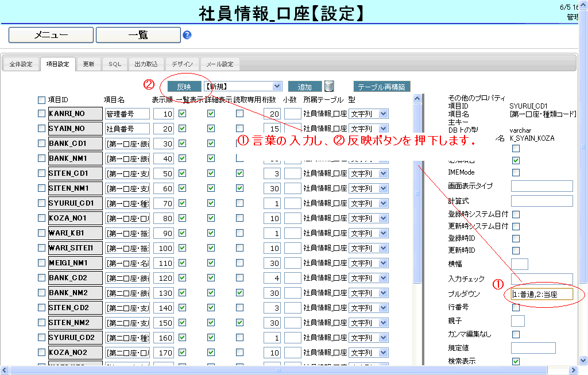The height and width of the screenshot is (375, 588).
Task: Tick the row checkbox for KANRI_NO
Action: pyautogui.click(x=41, y=114)
